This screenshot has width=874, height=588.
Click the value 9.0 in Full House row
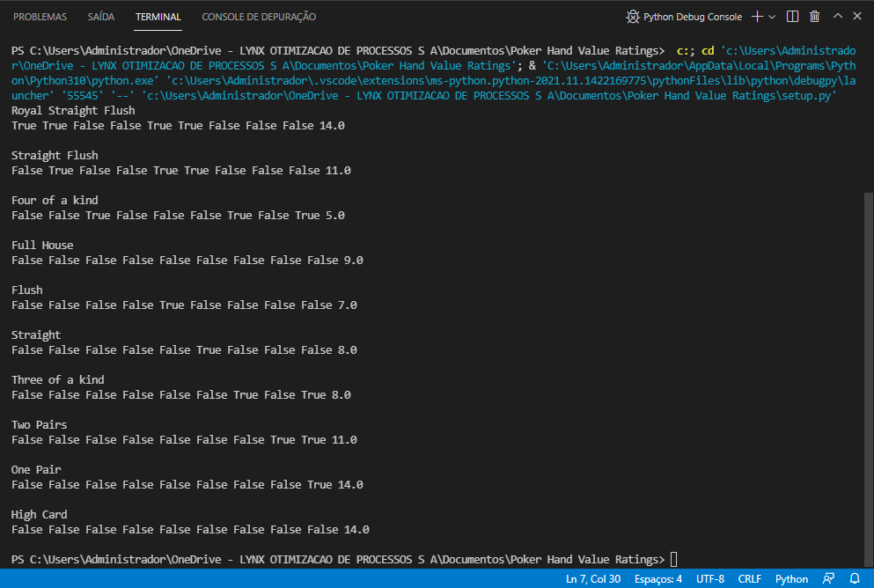coord(354,261)
